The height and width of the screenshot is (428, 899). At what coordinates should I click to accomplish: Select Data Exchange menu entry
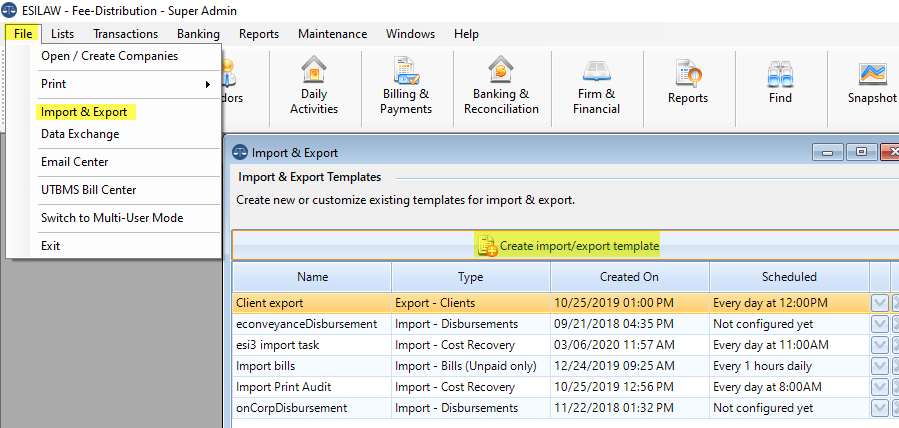click(80, 134)
